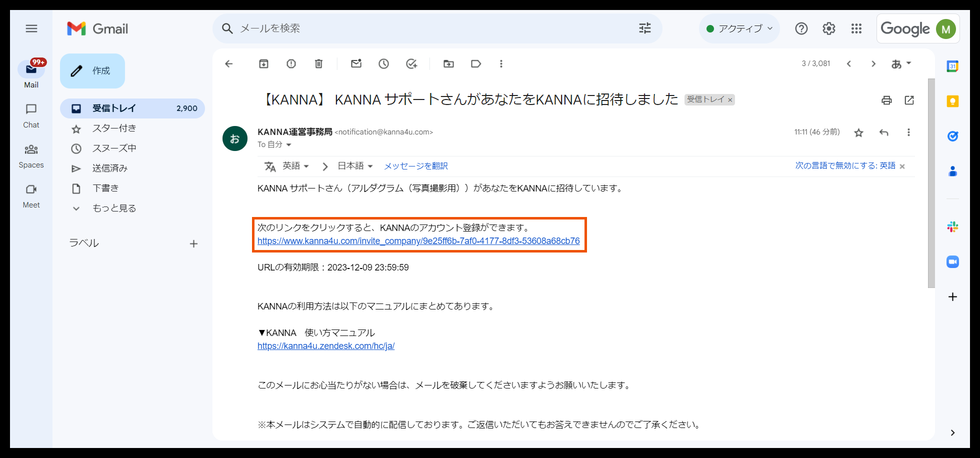
Task: Report this email as spam
Action: pos(291,63)
